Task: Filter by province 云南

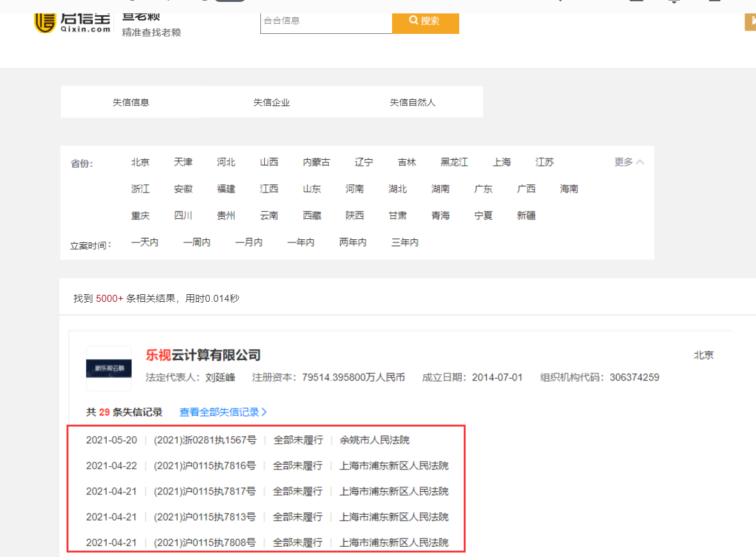Action: point(269,216)
